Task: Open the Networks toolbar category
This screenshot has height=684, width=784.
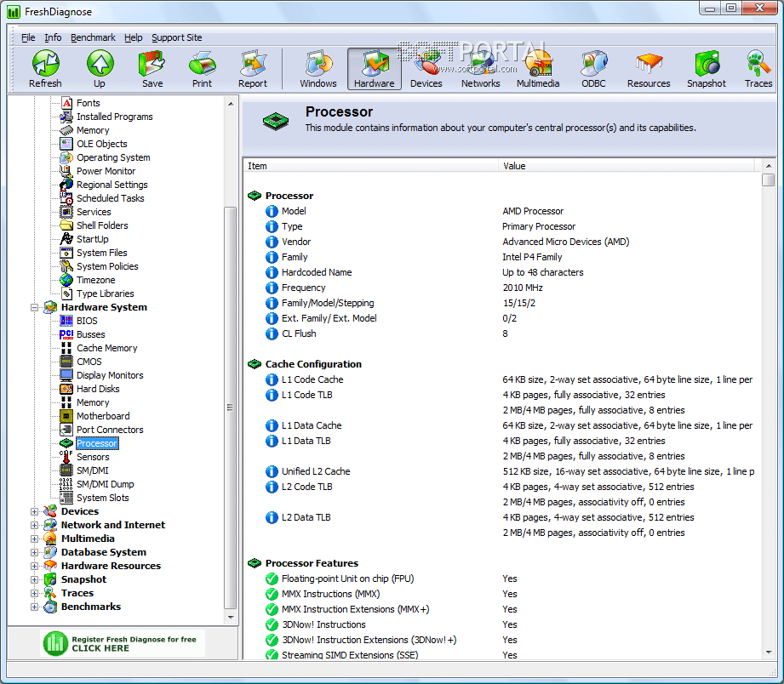Action: 480,68
